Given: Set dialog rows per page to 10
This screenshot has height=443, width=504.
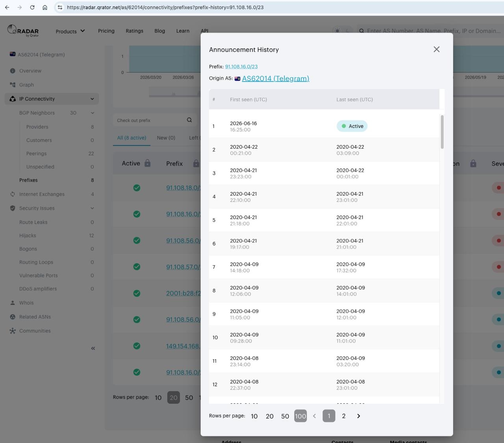Looking at the screenshot, I should pyautogui.click(x=254, y=416).
